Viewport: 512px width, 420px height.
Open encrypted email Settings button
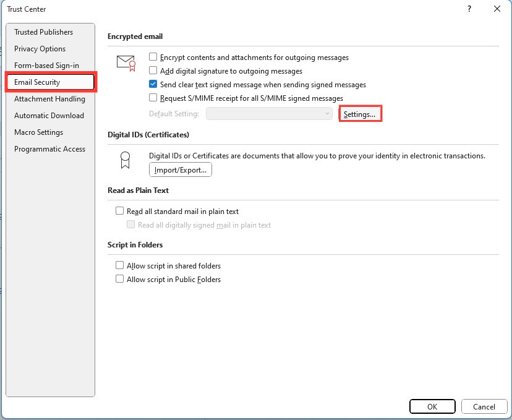coord(360,114)
